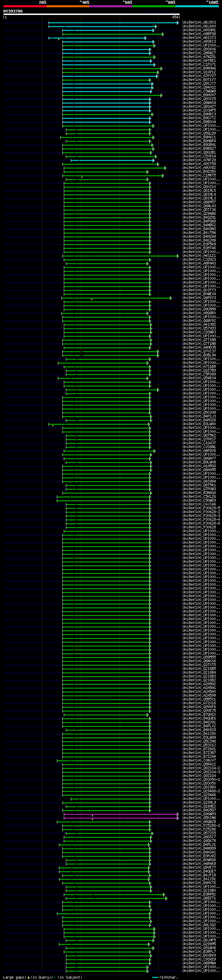Image resolution: width=222 pixels, height=980 pixels.
Task: Select the hit label UniRef100_A8J9X3
Action: [199, 23]
